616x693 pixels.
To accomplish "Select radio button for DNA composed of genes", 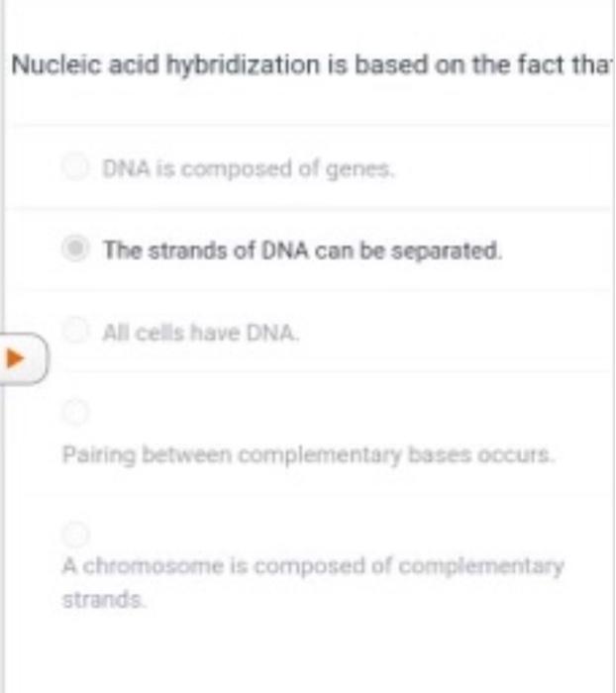I will pos(75,167).
